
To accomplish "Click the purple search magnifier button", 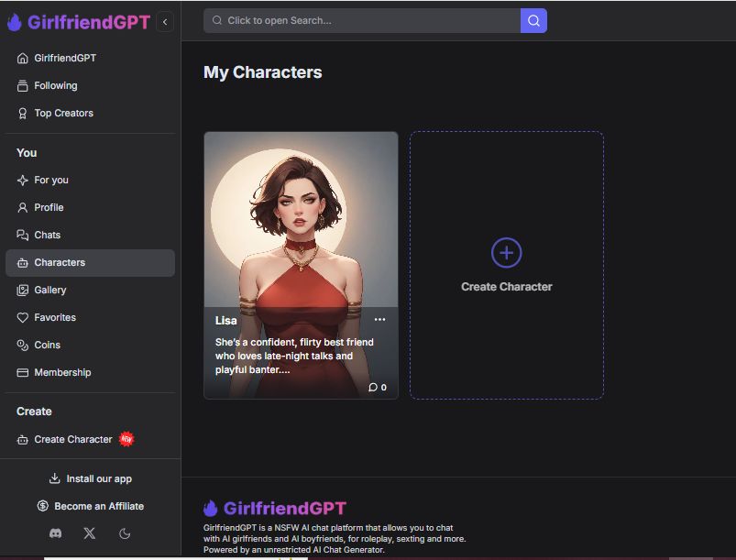I will click(x=533, y=20).
